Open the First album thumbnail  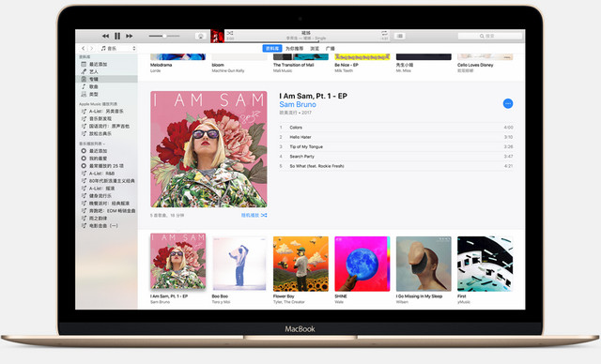[x=485, y=264]
